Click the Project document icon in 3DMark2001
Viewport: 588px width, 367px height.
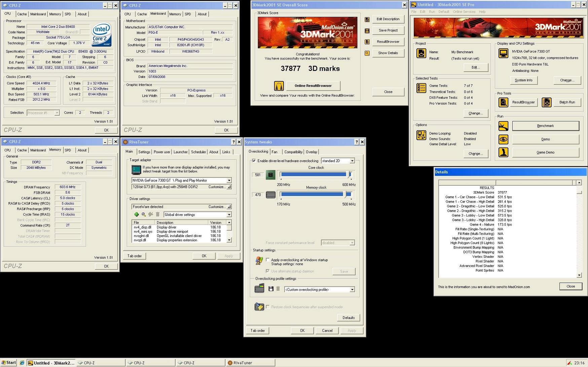[x=421, y=53]
